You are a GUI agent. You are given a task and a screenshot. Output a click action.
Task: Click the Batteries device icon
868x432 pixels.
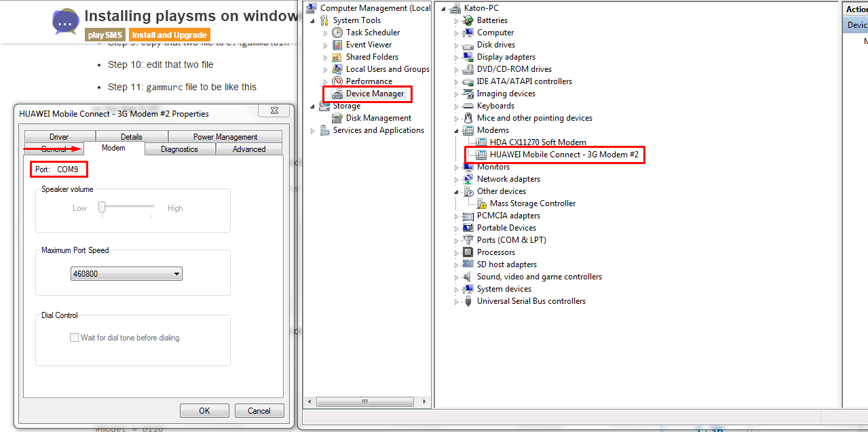468,20
